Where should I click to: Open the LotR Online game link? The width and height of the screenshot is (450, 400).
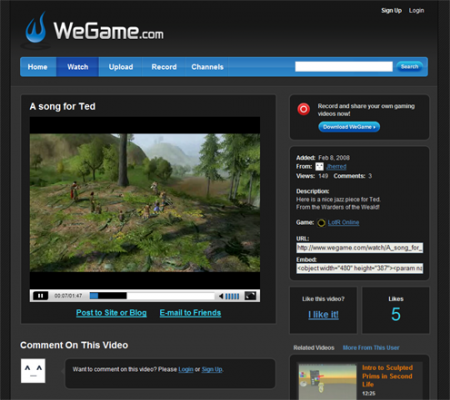tap(343, 223)
